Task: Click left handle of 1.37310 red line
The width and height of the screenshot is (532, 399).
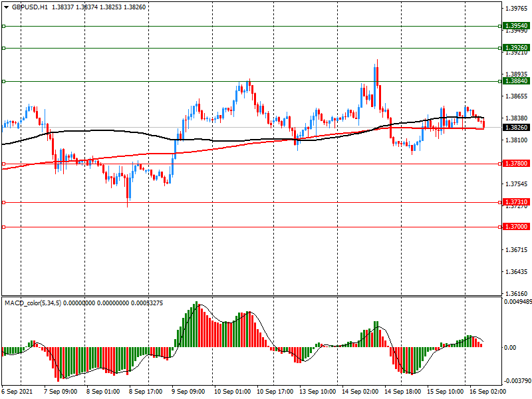Action: [4, 203]
